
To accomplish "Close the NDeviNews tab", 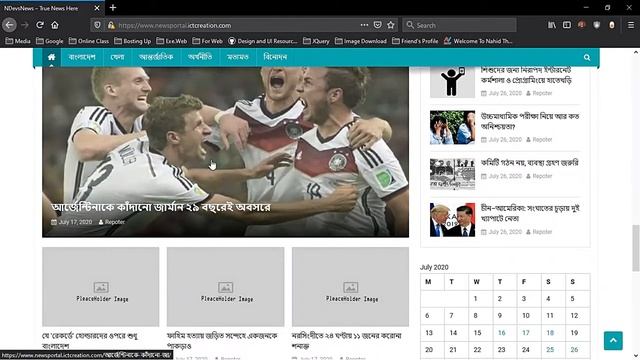I will coord(97,8).
